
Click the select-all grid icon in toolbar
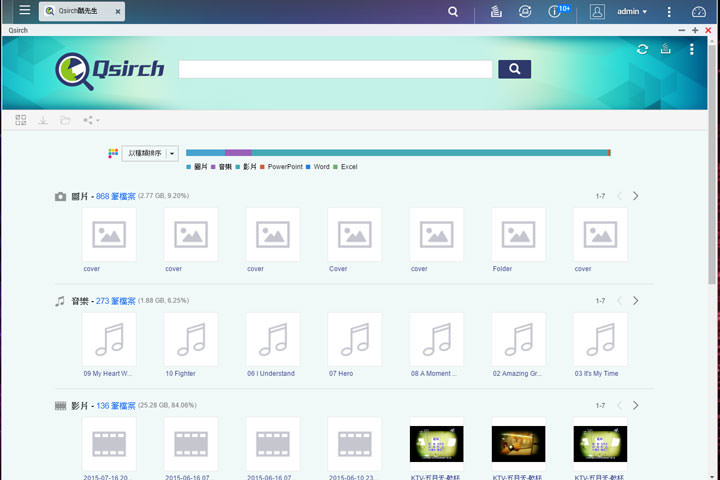pyautogui.click(x=21, y=120)
